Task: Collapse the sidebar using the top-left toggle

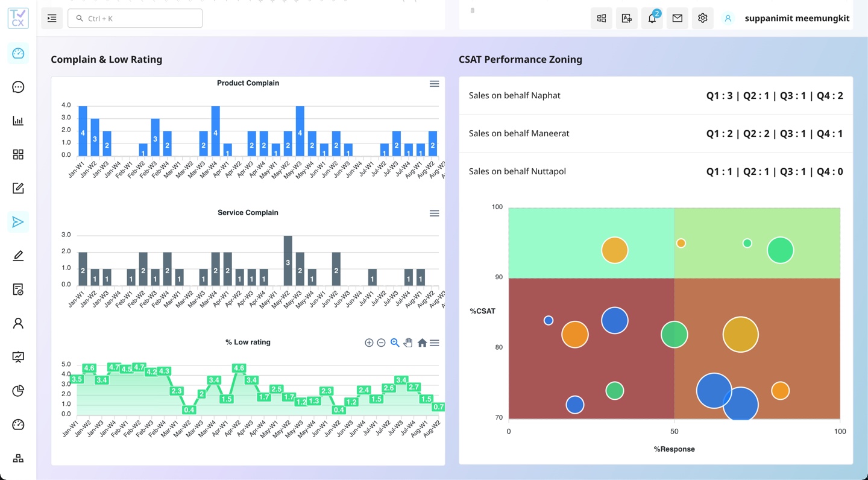Action: point(51,18)
